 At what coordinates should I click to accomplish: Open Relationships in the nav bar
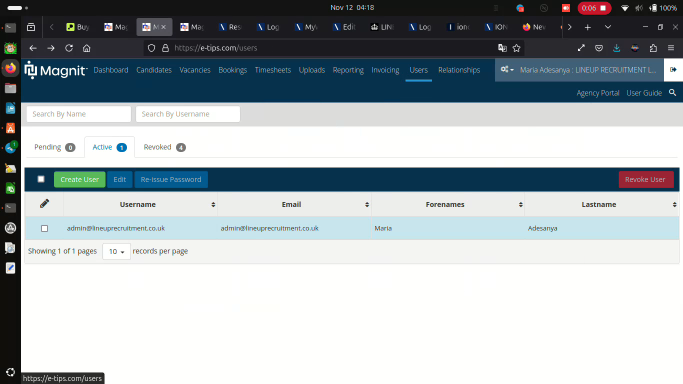[459, 70]
